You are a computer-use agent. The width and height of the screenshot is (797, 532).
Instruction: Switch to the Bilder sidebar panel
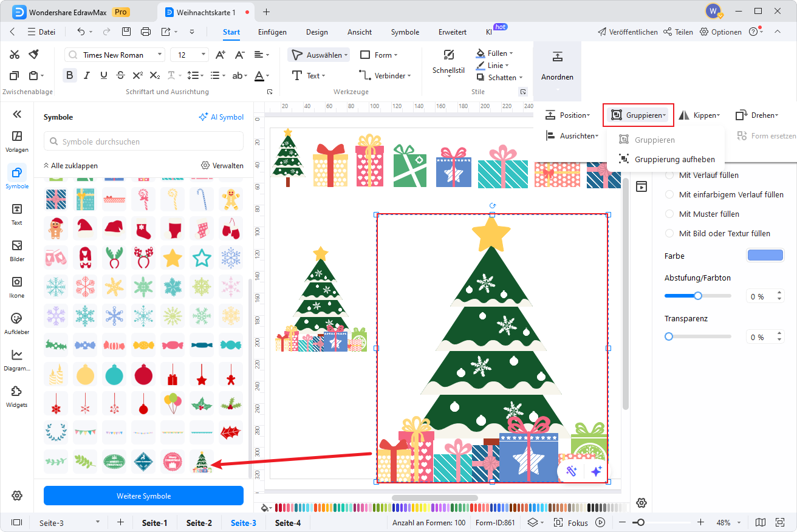[x=16, y=250]
